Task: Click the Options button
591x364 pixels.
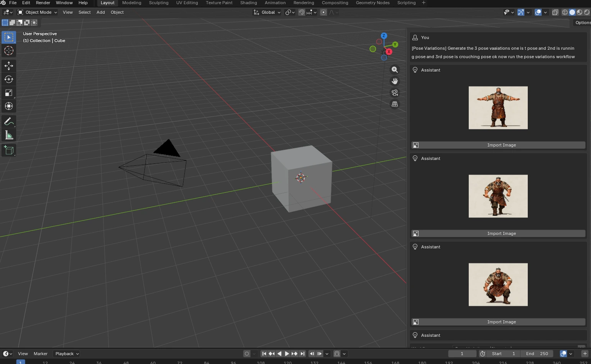Action: pos(582,23)
